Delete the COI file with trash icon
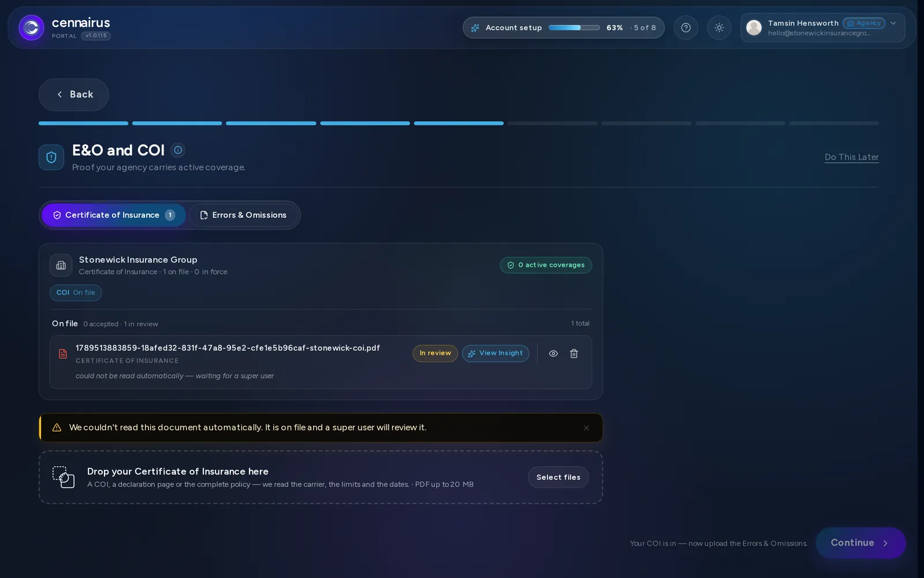 click(x=574, y=354)
